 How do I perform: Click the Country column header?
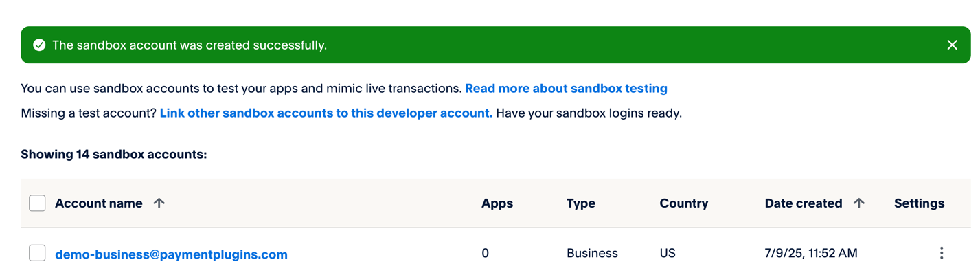(x=683, y=203)
